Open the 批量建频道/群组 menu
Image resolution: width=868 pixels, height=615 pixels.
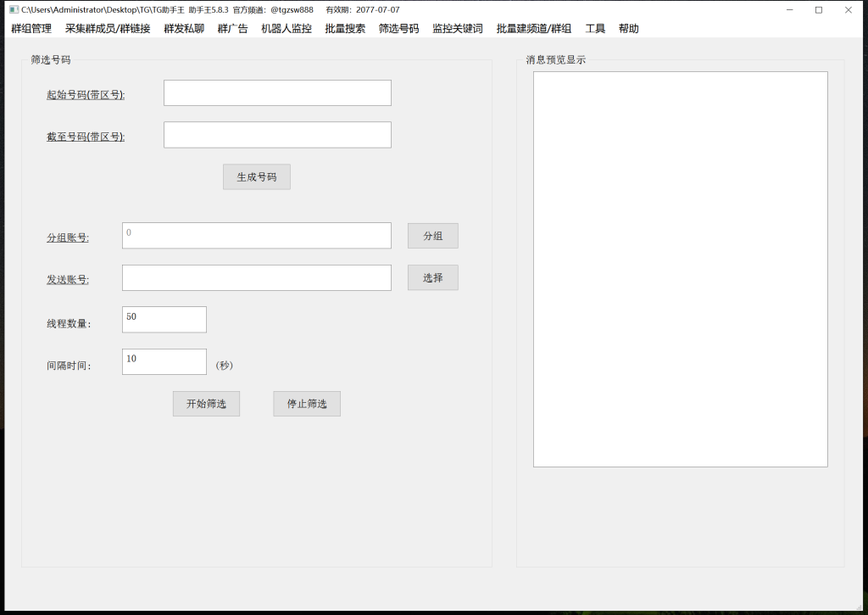click(534, 29)
